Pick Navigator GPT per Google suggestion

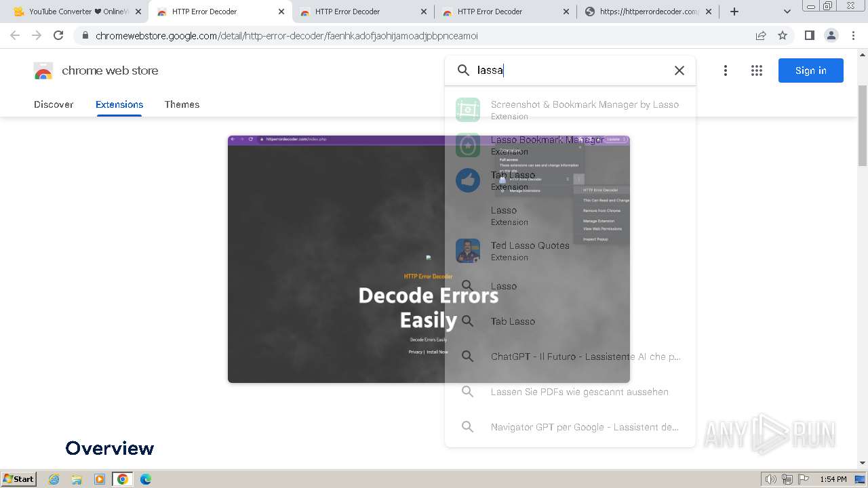(x=570, y=427)
